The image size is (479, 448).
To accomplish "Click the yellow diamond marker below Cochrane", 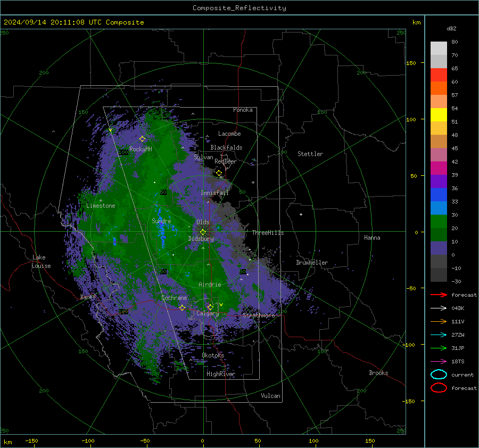I will coord(182,307).
